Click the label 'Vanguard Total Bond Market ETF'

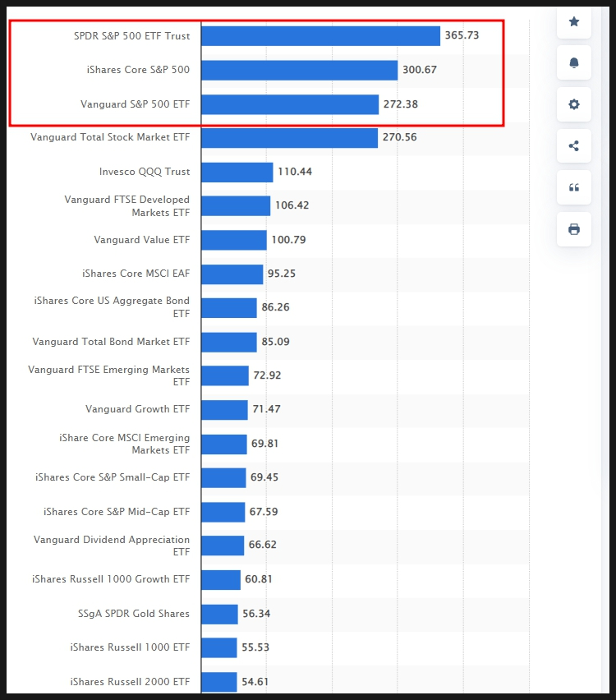point(111,342)
